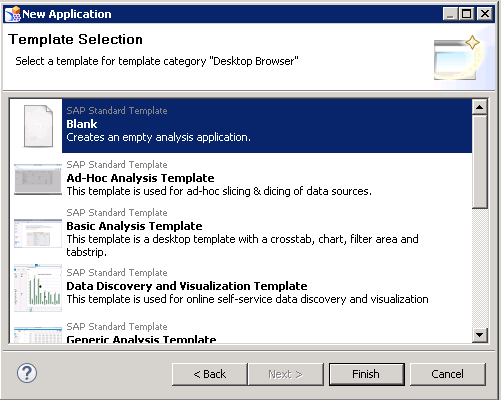
Task: Choose the Blank template title
Action: point(82,124)
